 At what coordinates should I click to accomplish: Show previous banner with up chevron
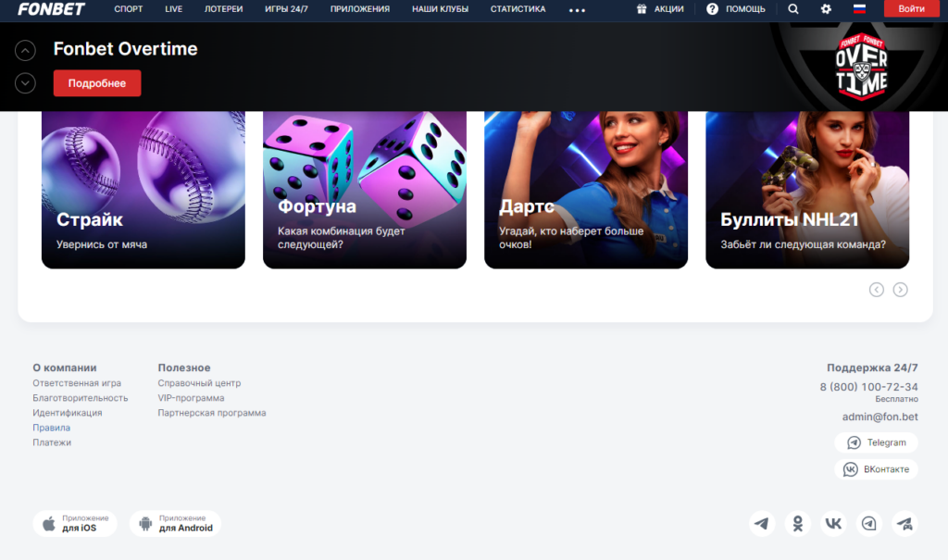25,50
